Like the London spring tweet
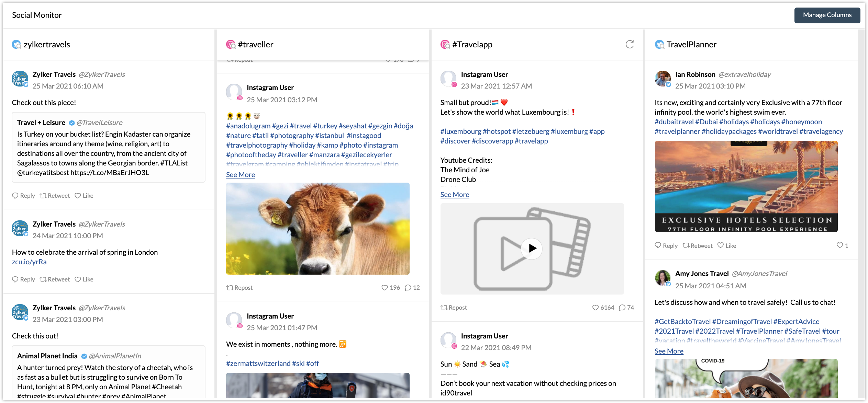This screenshot has width=868, height=403. click(84, 279)
